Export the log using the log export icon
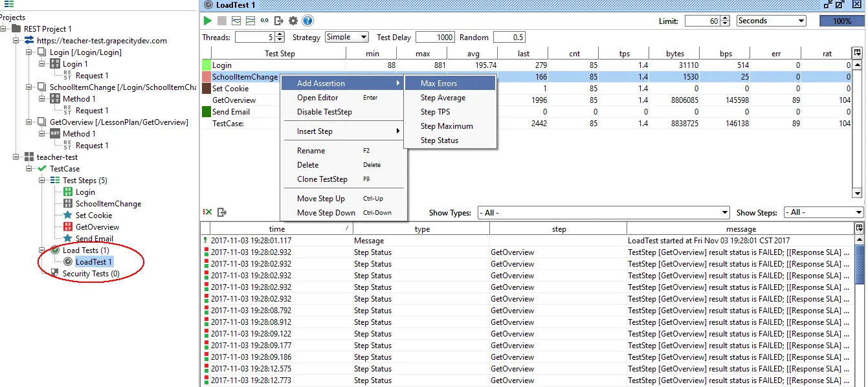 pos(222,212)
